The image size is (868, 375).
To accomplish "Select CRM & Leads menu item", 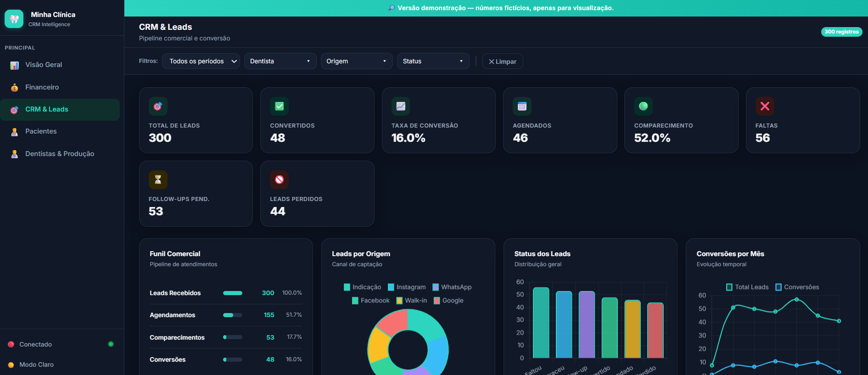I will coord(60,109).
